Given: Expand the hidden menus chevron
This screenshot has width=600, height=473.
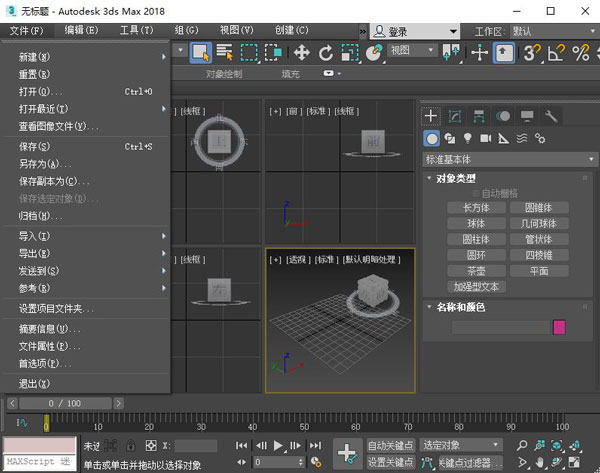Looking at the screenshot, I should [363, 31].
